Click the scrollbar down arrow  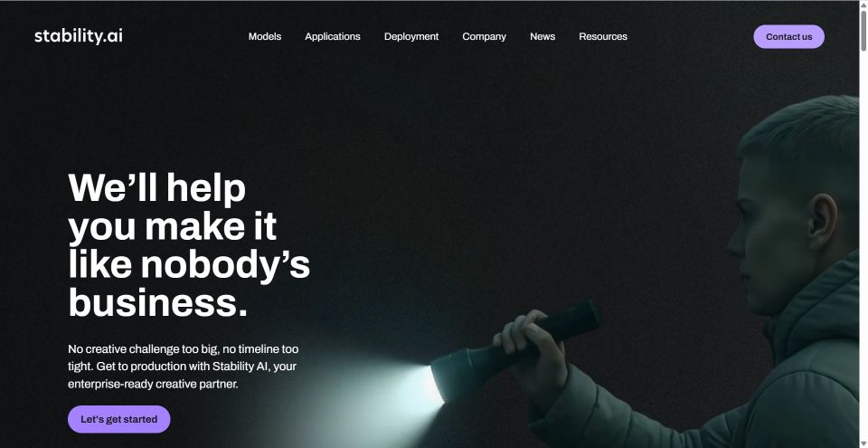point(863,443)
